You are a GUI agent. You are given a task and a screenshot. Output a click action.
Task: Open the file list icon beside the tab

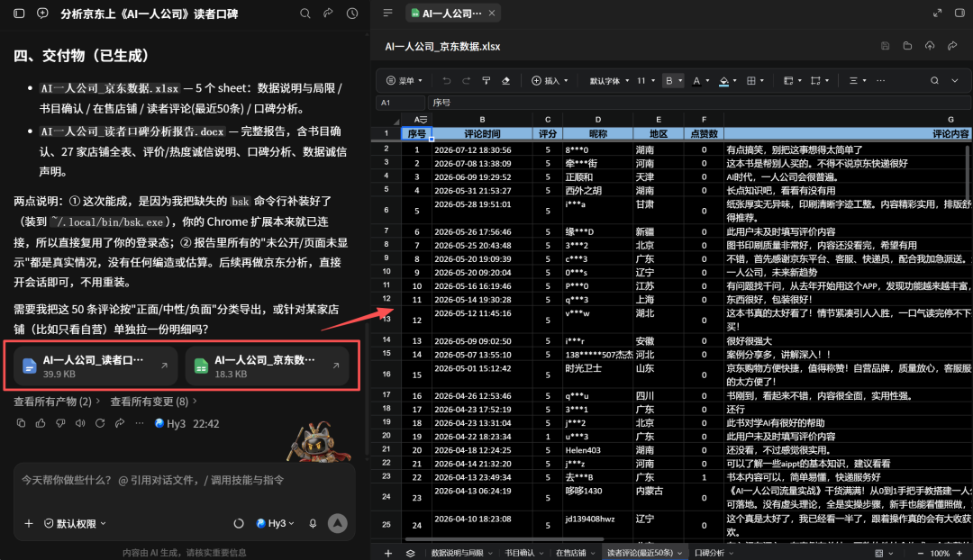[387, 13]
